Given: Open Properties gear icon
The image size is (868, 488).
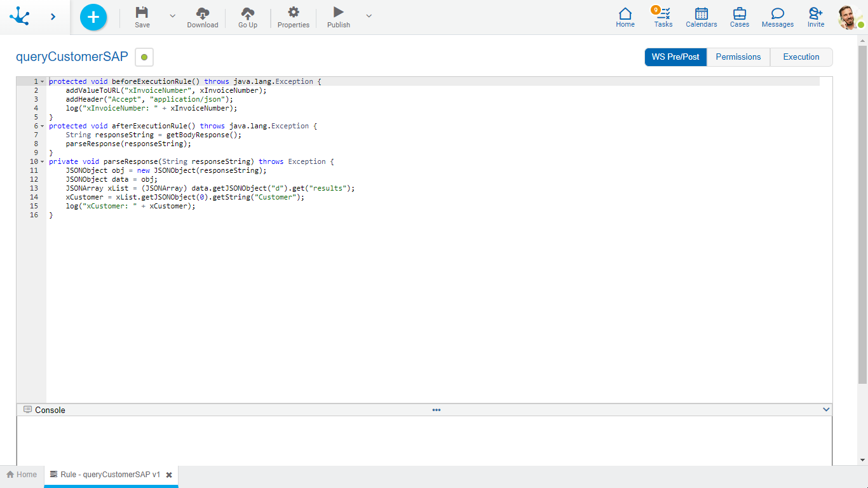Looking at the screenshot, I should [293, 13].
